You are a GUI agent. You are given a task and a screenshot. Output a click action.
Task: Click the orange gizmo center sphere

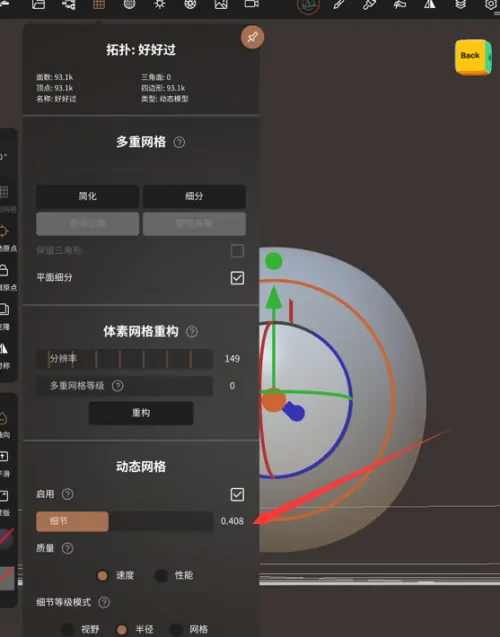[x=273, y=401]
